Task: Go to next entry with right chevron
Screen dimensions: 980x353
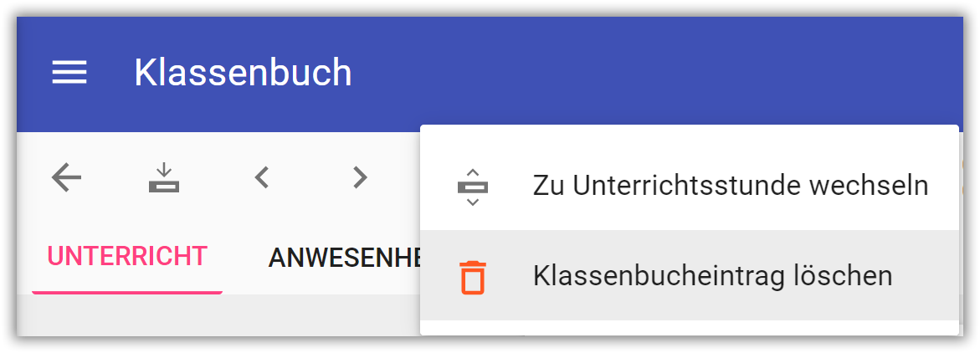Action: [x=360, y=177]
